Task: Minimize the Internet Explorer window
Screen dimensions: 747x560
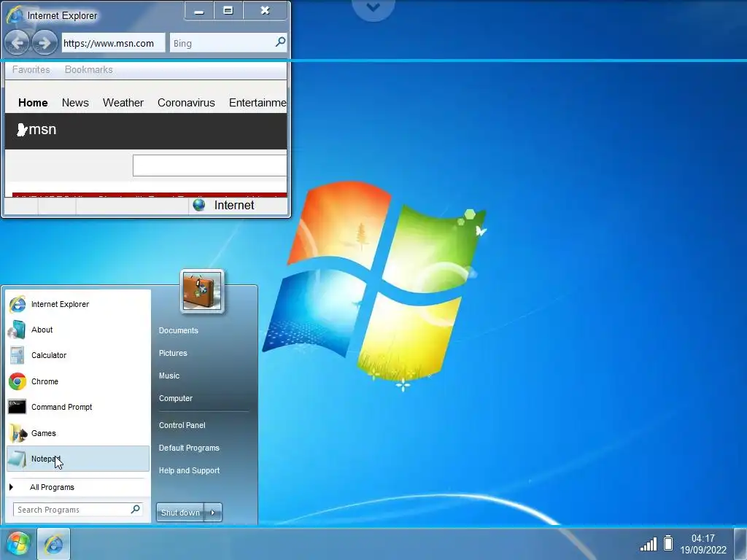Action: (x=199, y=10)
